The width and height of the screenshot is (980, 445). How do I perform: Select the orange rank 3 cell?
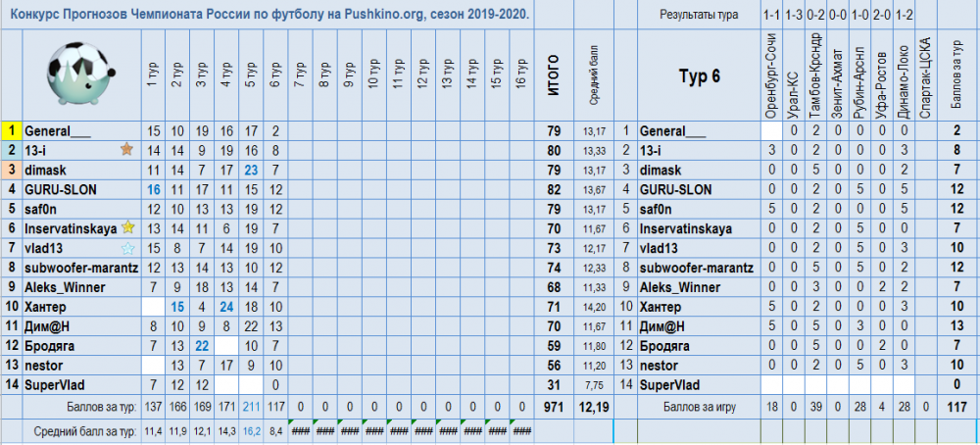[11, 170]
